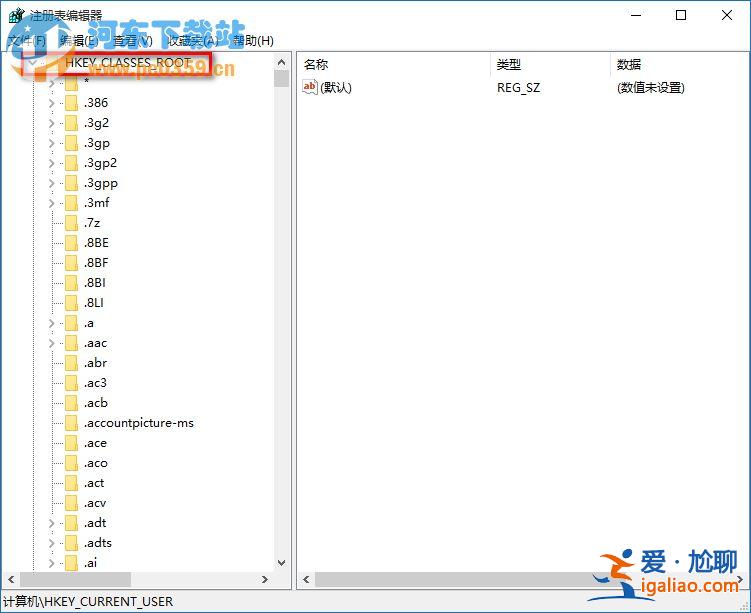Select the .ace key label
The image size is (751, 613).
click(x=95, y=443)
